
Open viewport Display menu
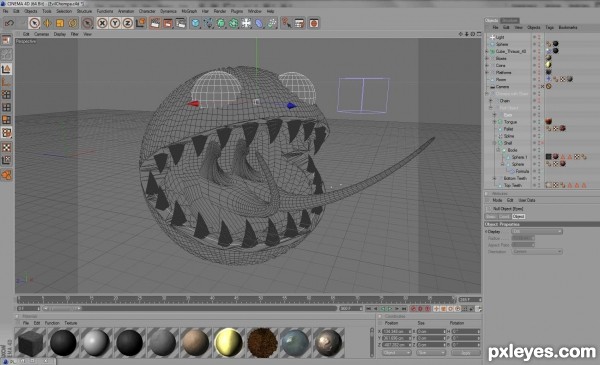coord(60,34)
